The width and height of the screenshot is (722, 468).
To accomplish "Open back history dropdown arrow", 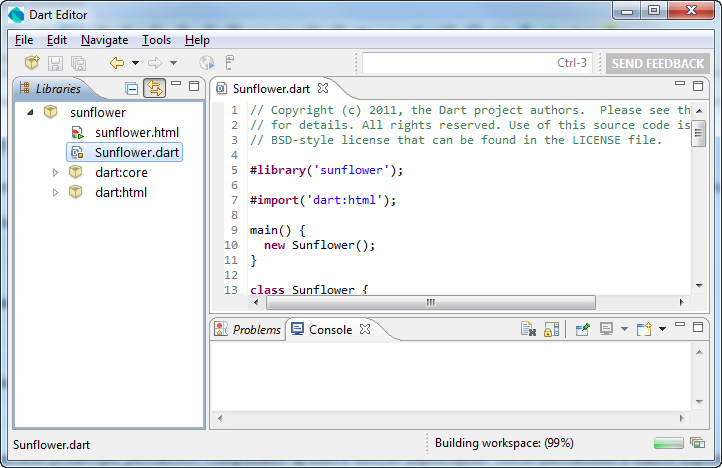I will (x=135, y=63).
